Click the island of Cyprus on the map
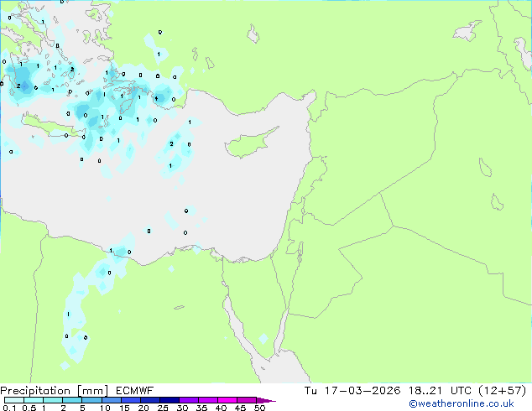This screenshot has width=532, height=411. point(248,144)
